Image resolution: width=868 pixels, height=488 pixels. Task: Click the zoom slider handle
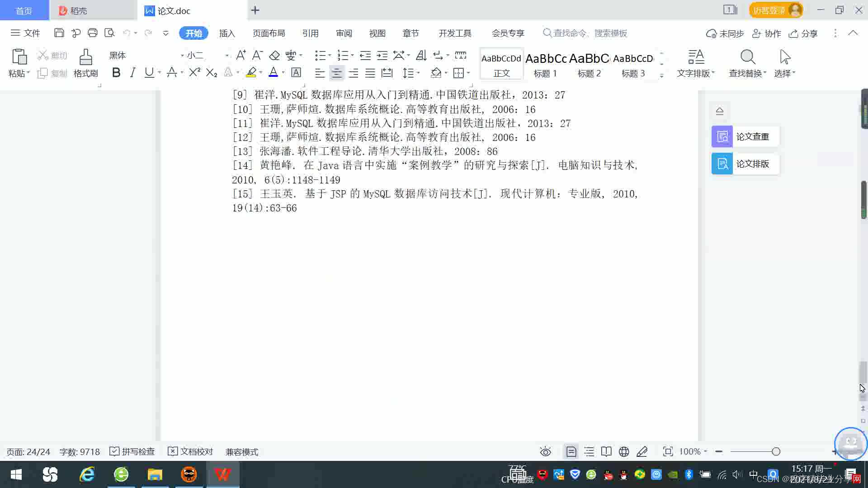776,451
